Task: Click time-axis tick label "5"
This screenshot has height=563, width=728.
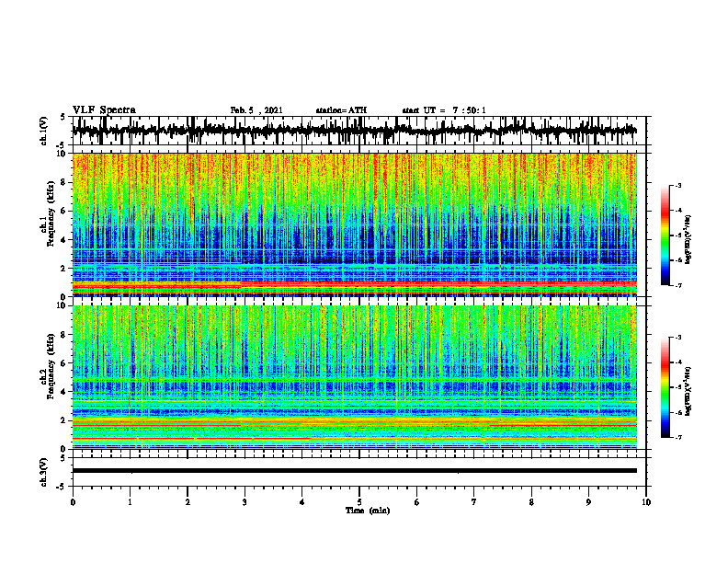Action: (x=359, y=502)
